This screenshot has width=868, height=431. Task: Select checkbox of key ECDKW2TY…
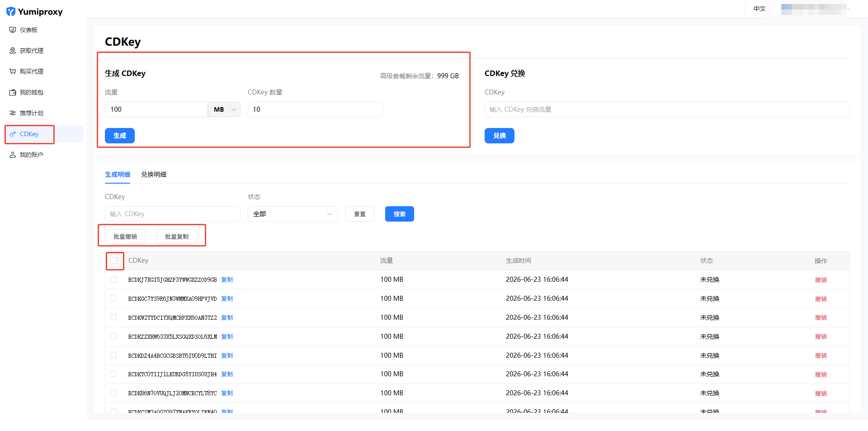click(113, 317)
